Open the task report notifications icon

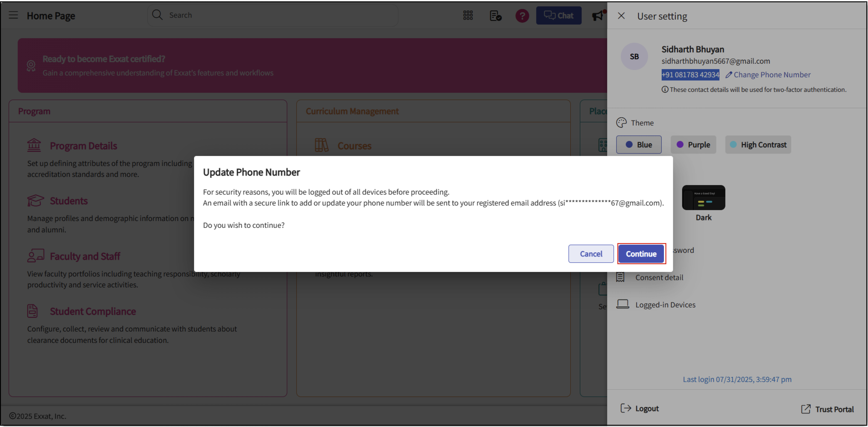[x=495, y=15]
